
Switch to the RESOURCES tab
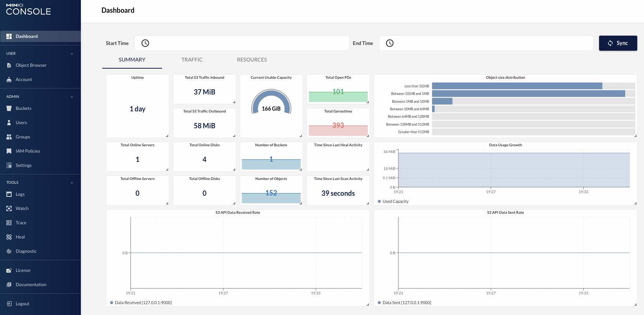tap(252, 60)
